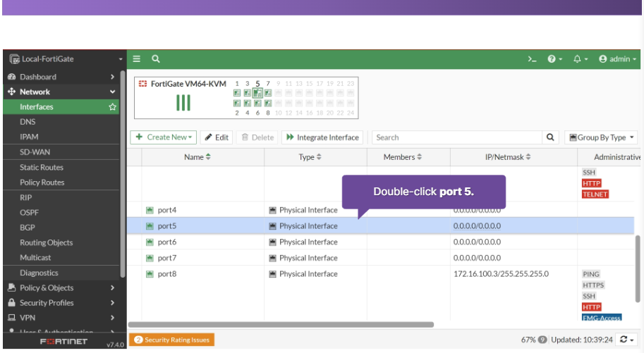The width and height of the screenshot is (644, 353).
Task: Select port 5 in the faceplate diagram
Action: (x=257, y=93)
